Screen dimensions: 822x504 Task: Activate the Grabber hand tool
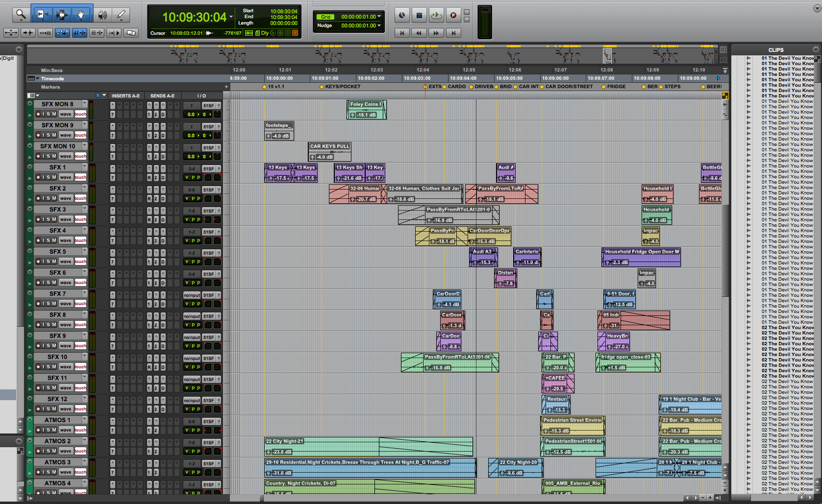(81, 15)
